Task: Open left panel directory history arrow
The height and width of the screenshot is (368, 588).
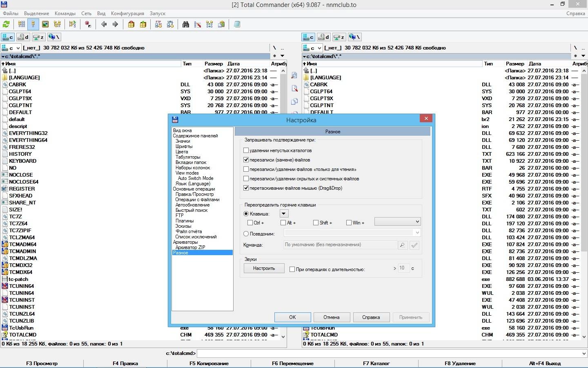Action: [282, 56]
